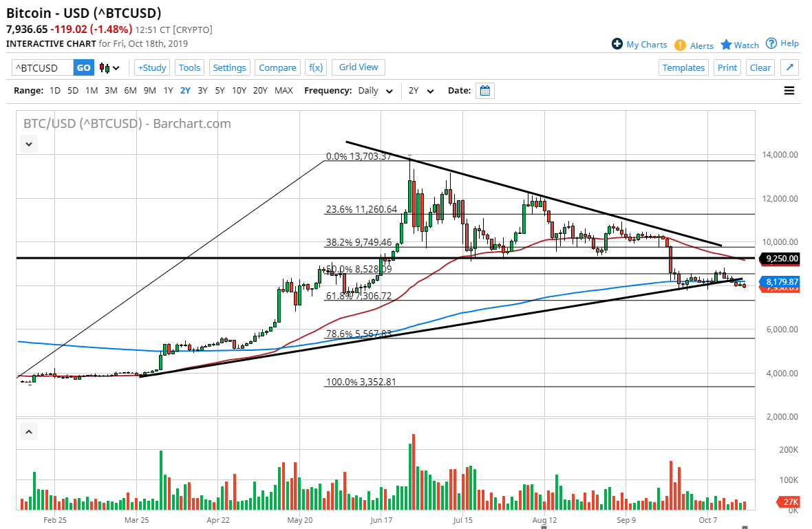Screen dimensions: 812x529
Task: Click the Templates button
Action: (x=683, y=67)
